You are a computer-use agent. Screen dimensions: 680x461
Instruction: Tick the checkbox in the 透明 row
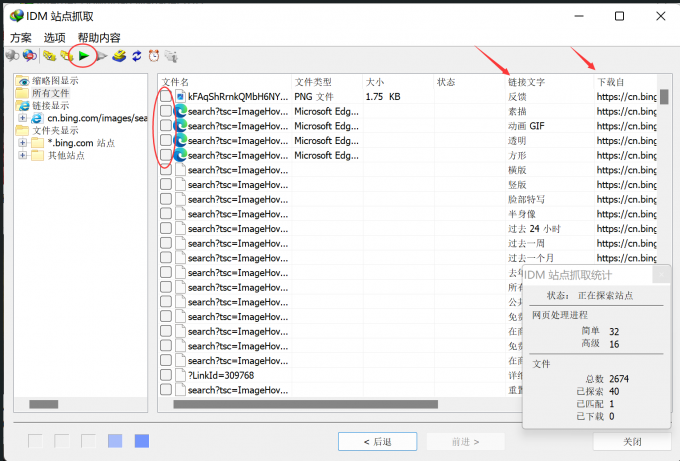coord(166,141)
